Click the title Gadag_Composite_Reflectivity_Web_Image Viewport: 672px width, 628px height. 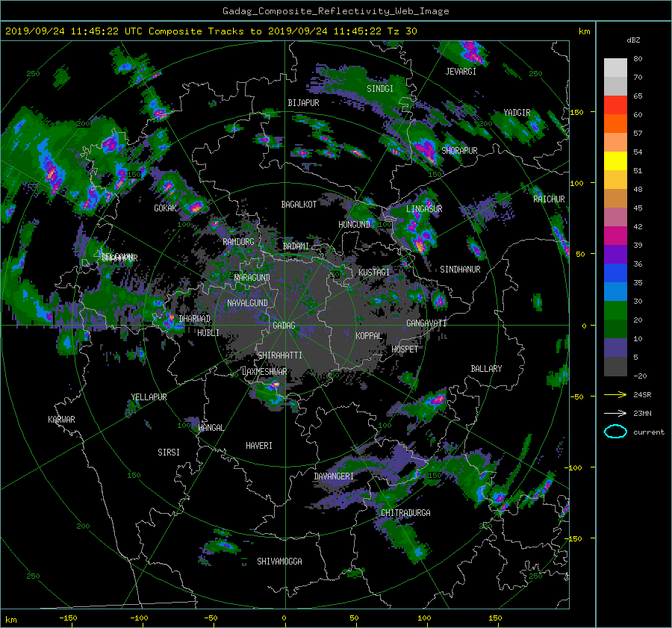(335, 11)
